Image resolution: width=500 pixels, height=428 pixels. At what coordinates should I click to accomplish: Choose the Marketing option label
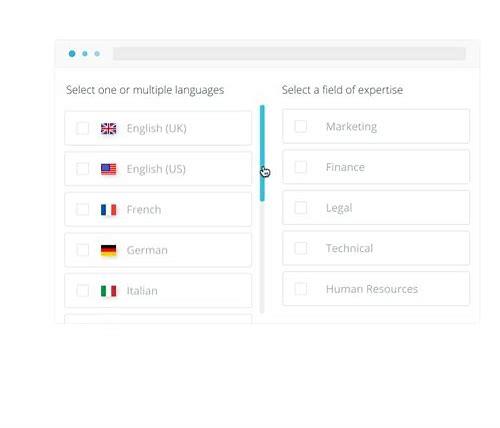(351, 127)
